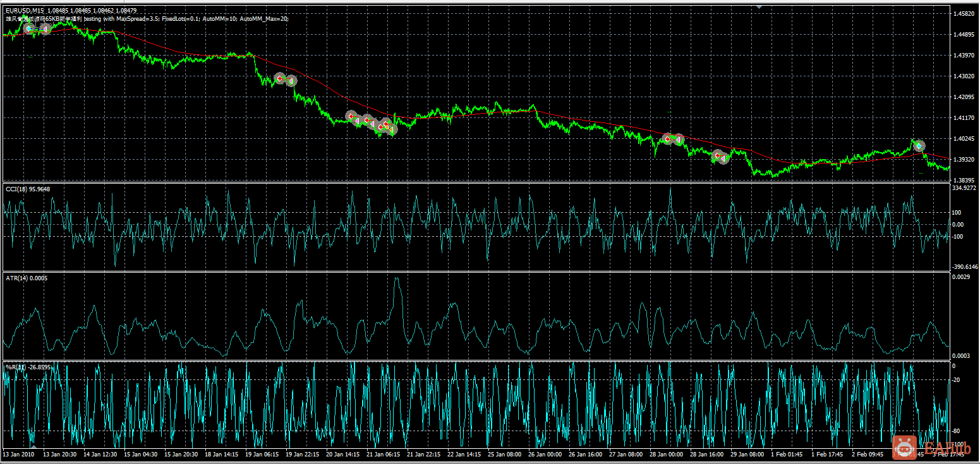Click time label 19 Jan 06:15
Screen dimensions: 980x464
click(x=262, y=454)
